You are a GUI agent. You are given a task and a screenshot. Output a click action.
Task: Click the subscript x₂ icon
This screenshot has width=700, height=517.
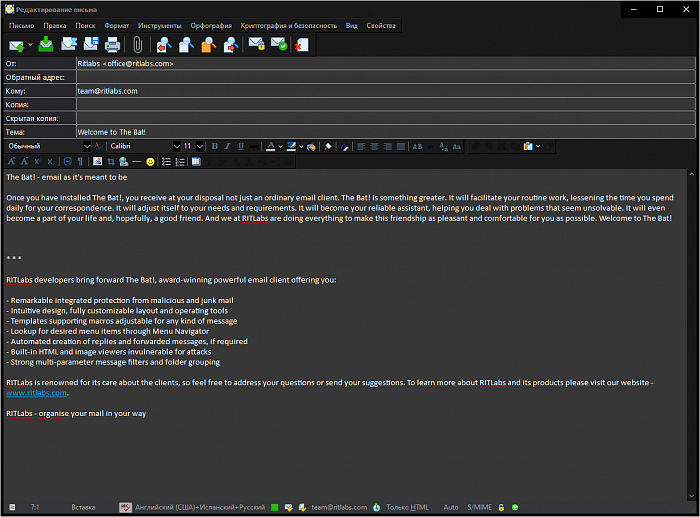pyautogui.click(x=51, y=161)
